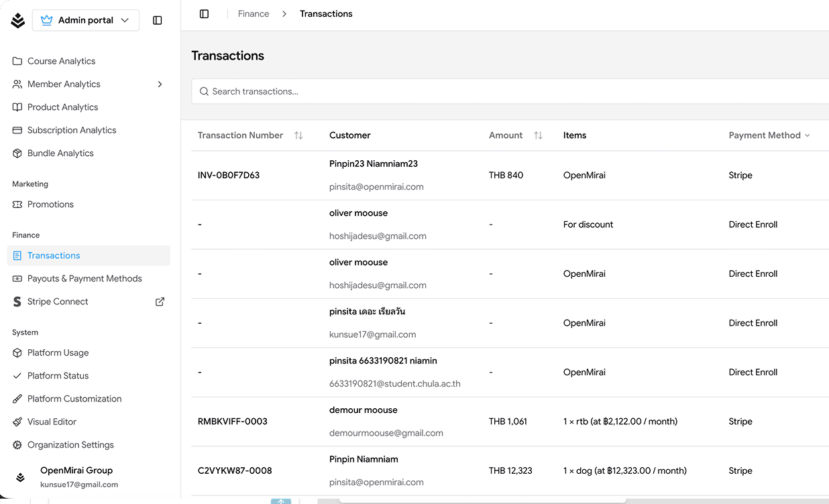The image size is (829, 504).
Task: Collapse sidebar using panel icon beside Admin portal
Action: [158, 20]
